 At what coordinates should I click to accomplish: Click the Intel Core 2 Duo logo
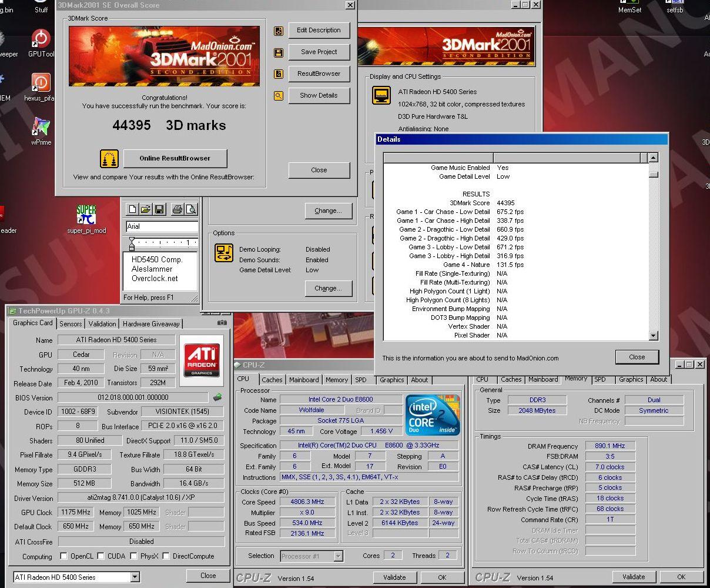pos(433,415)
